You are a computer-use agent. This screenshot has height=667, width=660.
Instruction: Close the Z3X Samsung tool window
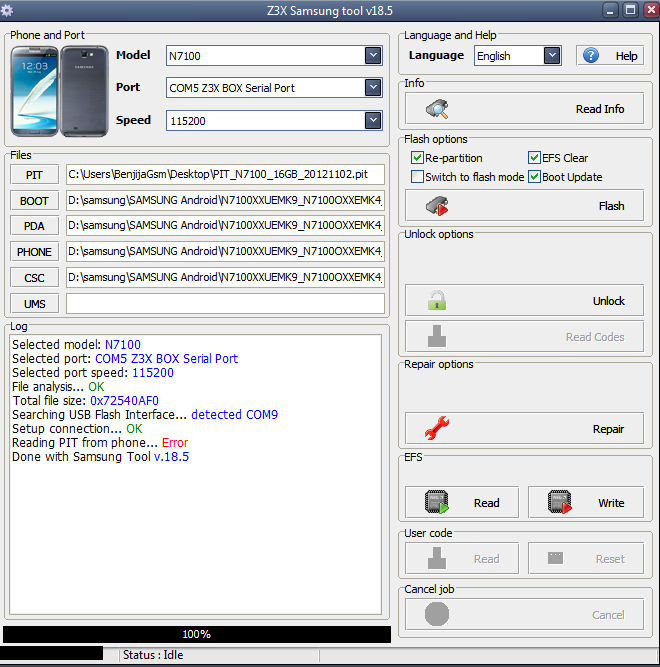coord(651,10)
